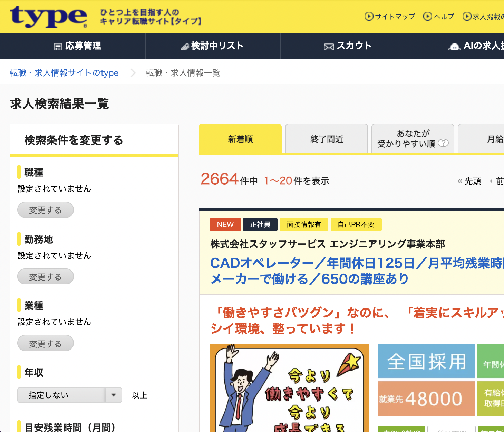Click the 目安残業時間（月間） label

coord(70,428)
